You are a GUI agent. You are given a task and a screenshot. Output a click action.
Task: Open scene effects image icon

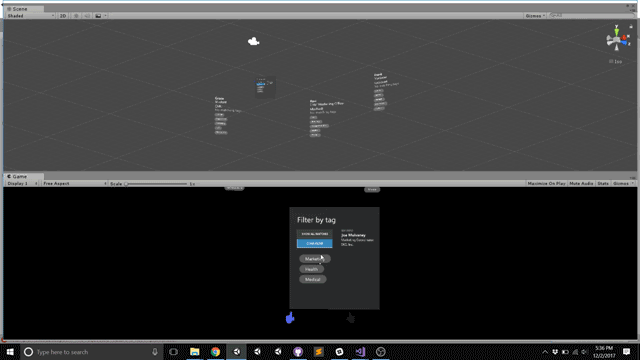(98, 16)
